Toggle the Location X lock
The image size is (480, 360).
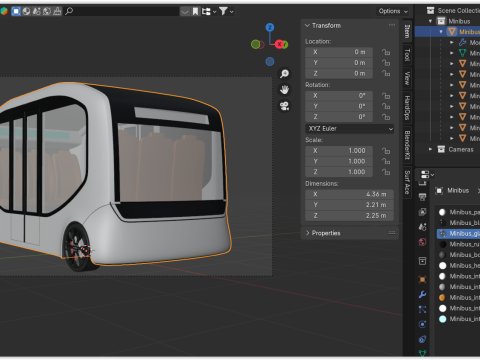(386, 52)
